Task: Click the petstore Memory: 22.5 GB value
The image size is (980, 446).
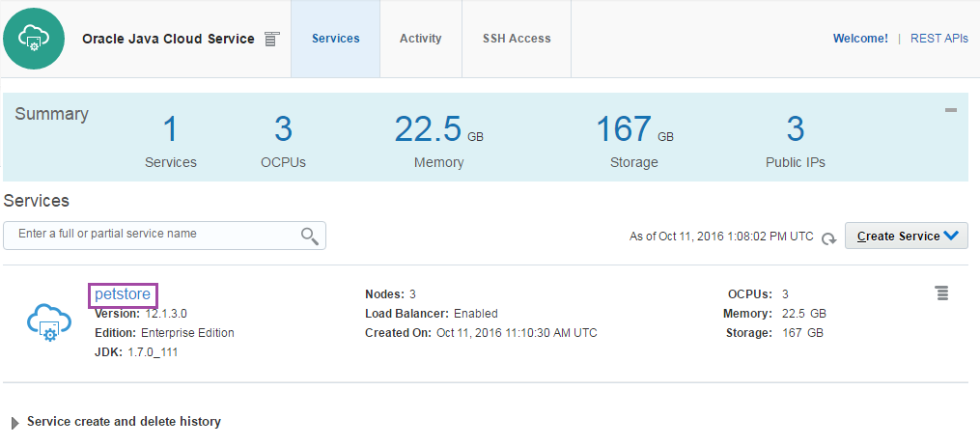Action: [774, 314]
